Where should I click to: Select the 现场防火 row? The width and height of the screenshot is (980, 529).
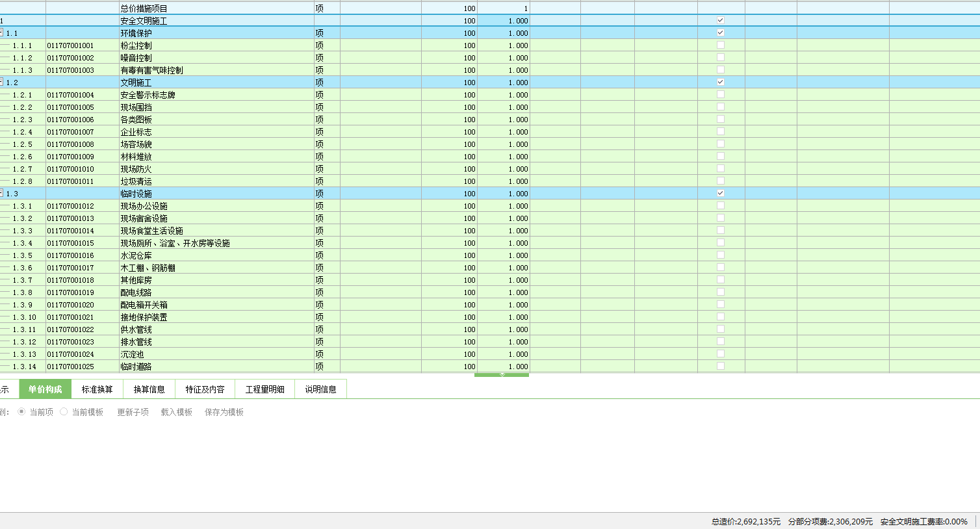tap(216, 169)
